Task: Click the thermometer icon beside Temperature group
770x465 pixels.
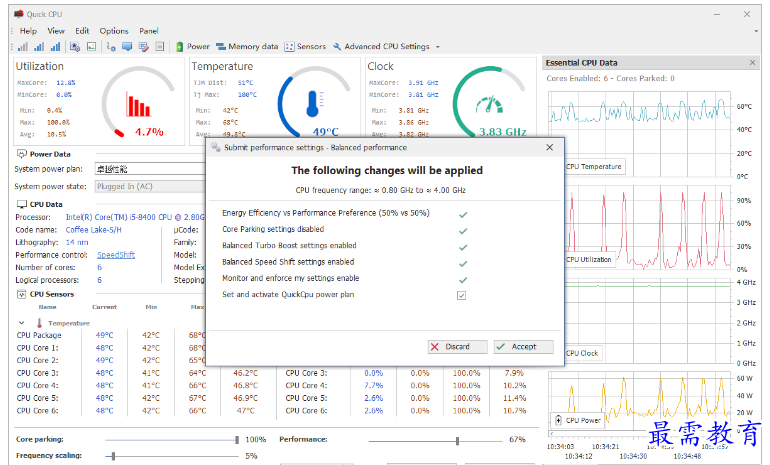Action: [x=39, y=323]
